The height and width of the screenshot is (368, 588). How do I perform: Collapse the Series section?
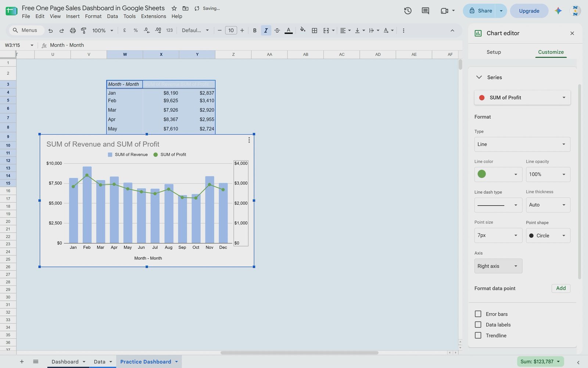[x=479, y=77]
